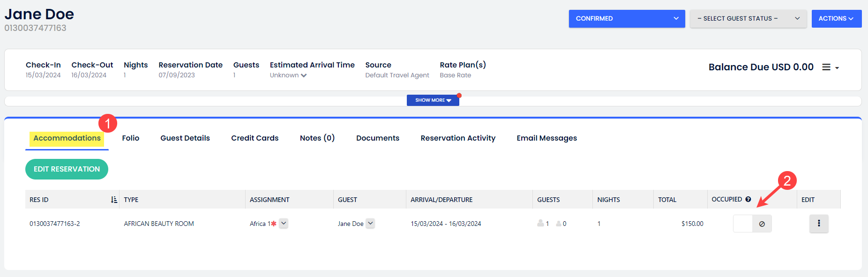Click the Occupied input field
868x277 pixels.
743,224
